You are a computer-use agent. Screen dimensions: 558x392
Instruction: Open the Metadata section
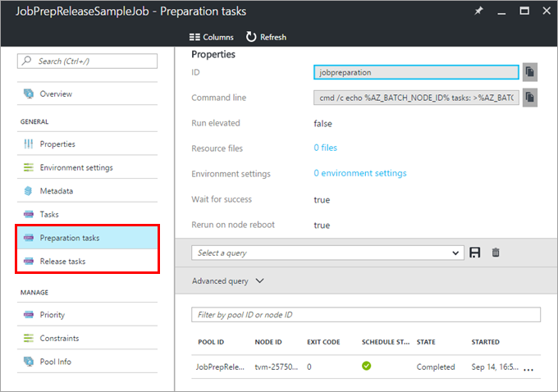[56, 191]
